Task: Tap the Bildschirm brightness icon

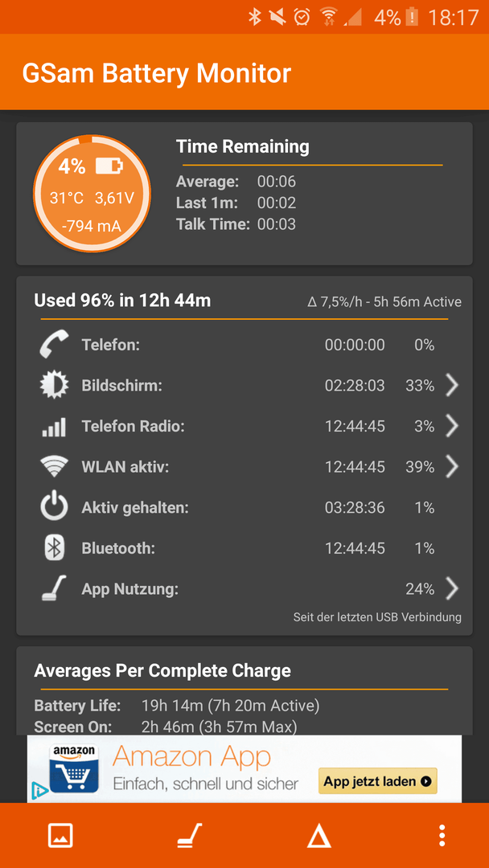Action: point(54,385)
